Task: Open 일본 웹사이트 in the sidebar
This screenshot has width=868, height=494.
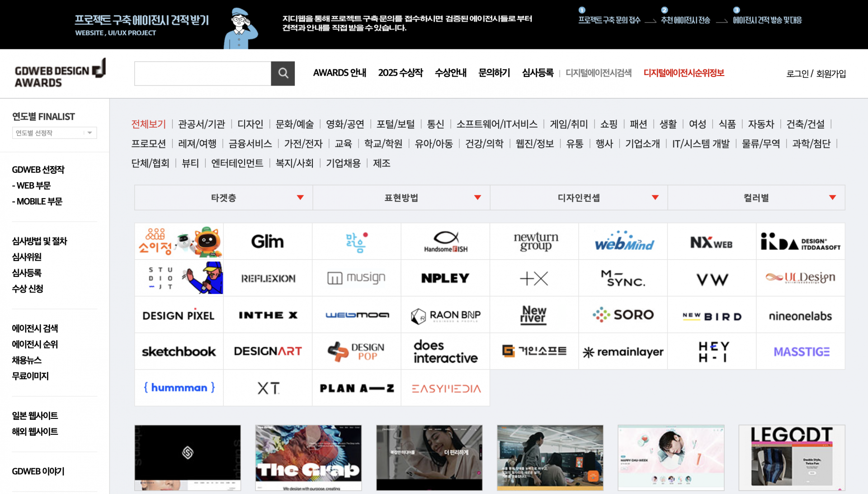Action: tap(35, 416)
